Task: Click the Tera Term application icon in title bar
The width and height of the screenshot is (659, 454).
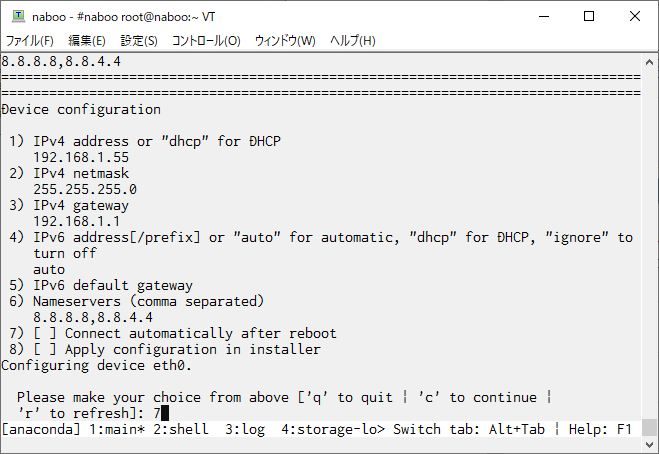Action: tap(18, 16)
